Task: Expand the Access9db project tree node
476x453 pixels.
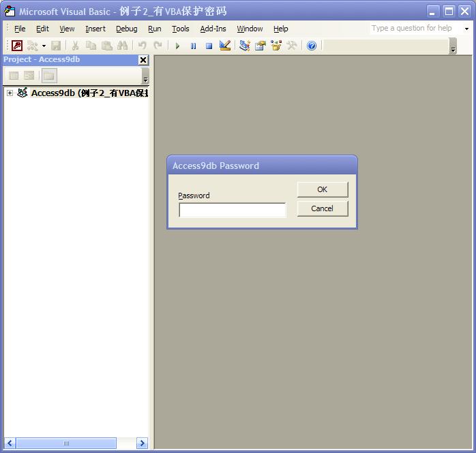Action: (x=10, y=93)
